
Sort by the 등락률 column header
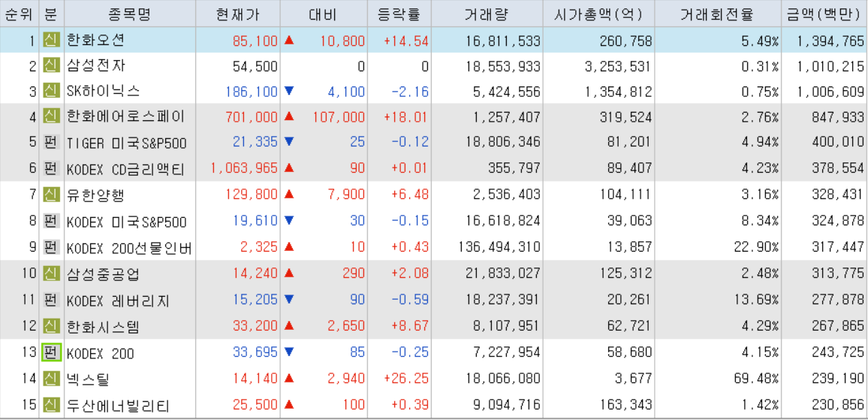[399, 14]
